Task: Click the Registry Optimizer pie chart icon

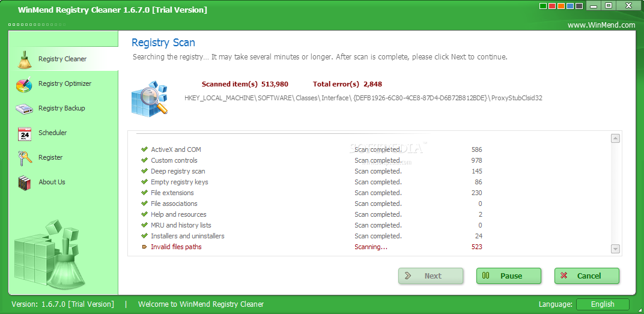Action: coord(24,84)
